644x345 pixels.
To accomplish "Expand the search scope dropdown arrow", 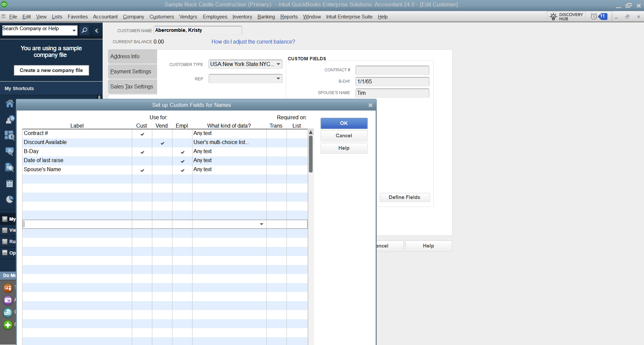I will coord(74,30).
